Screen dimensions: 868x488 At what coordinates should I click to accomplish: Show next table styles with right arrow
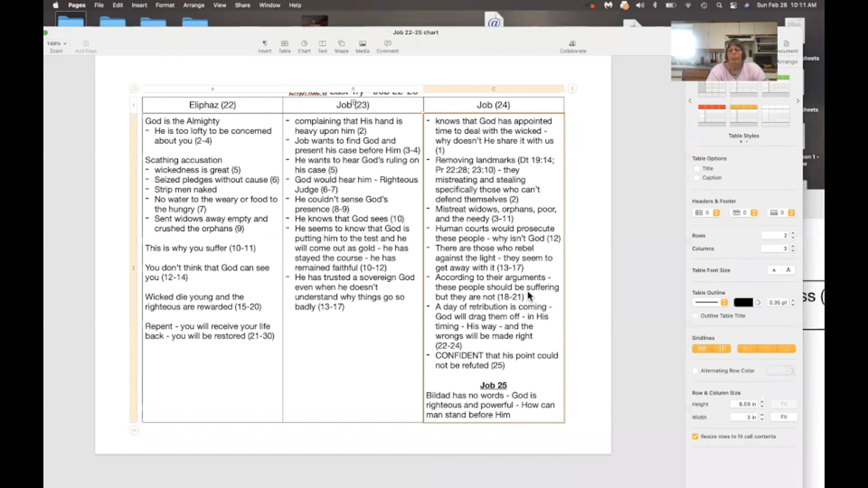(797, 101)
